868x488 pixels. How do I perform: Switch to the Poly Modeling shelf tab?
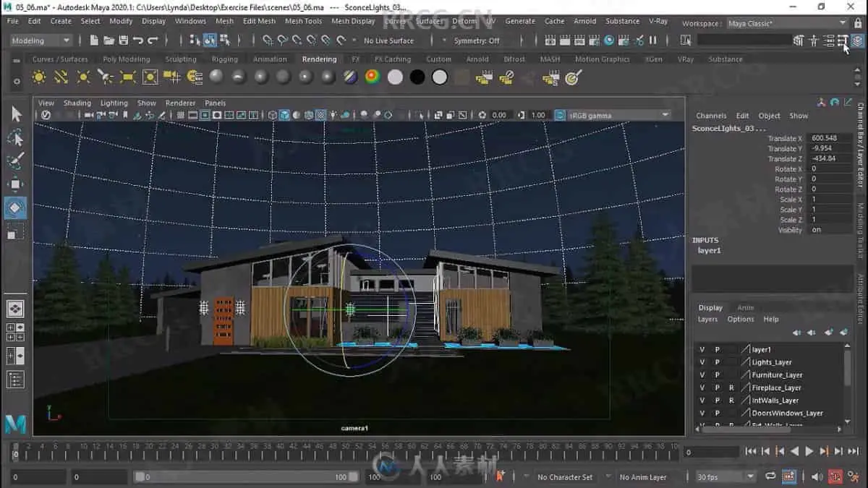coord(126,59)
